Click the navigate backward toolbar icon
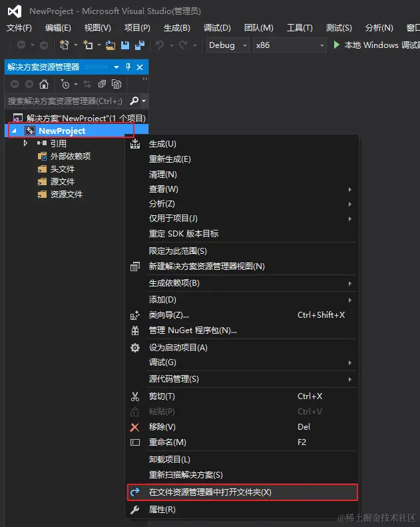Viewport: 420px width, 527px height. point(21,45)
